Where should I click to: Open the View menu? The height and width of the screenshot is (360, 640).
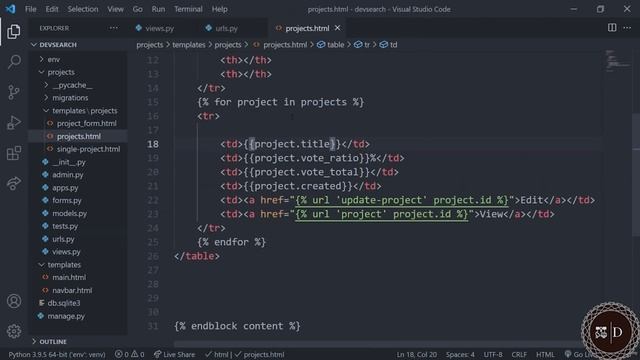point(115,9)
